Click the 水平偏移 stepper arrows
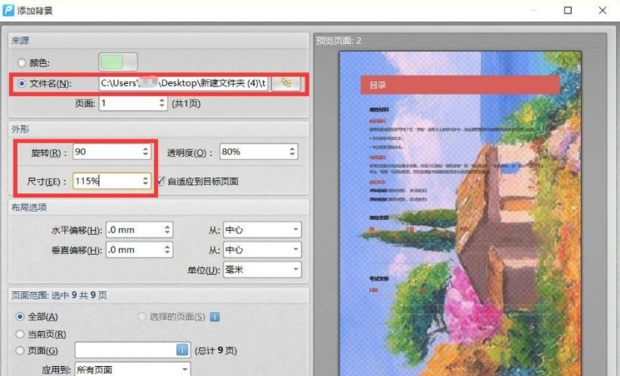 click(x=167, y=230)
